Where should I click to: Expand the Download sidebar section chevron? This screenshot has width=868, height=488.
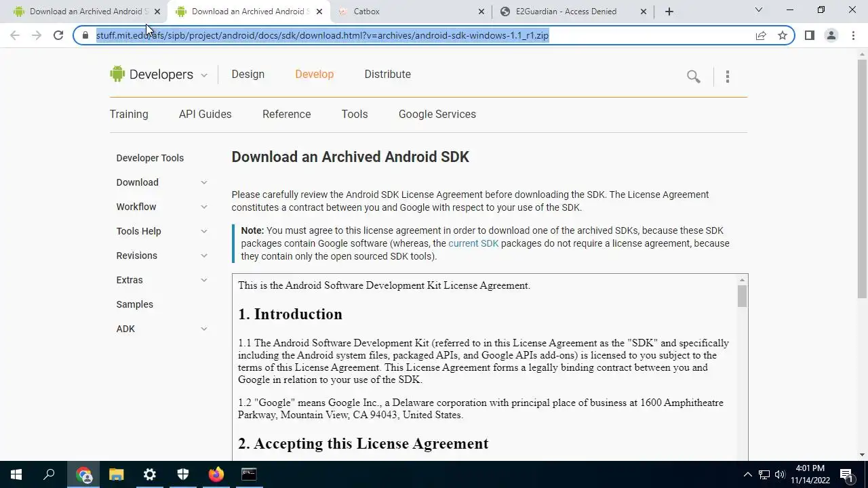coord(203,182)
